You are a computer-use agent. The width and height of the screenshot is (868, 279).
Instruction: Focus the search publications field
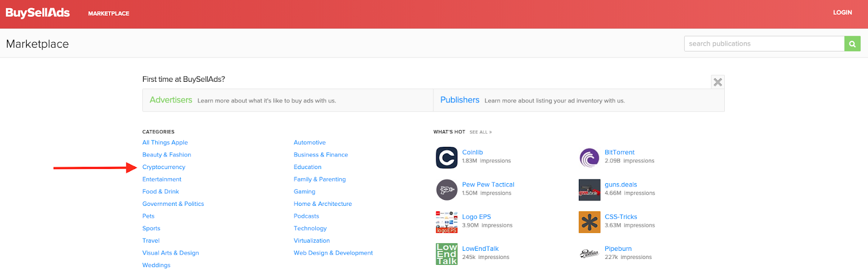click(764, 44)
